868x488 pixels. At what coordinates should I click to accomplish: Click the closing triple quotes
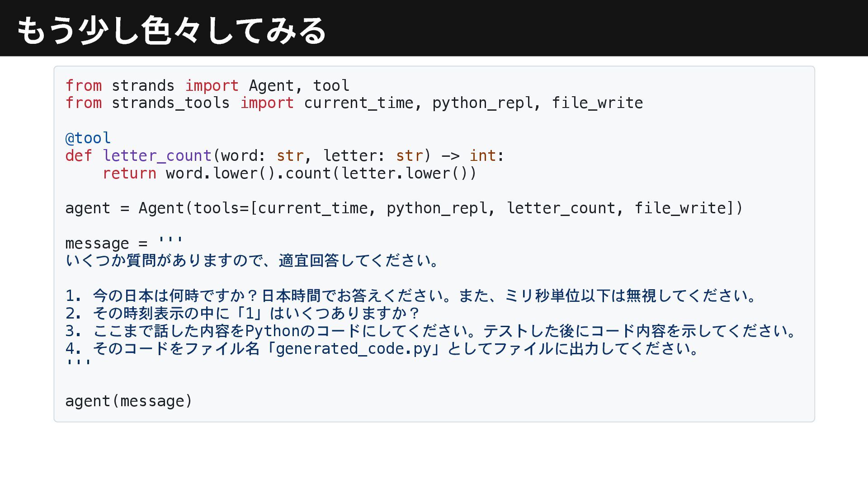[78, 363]
